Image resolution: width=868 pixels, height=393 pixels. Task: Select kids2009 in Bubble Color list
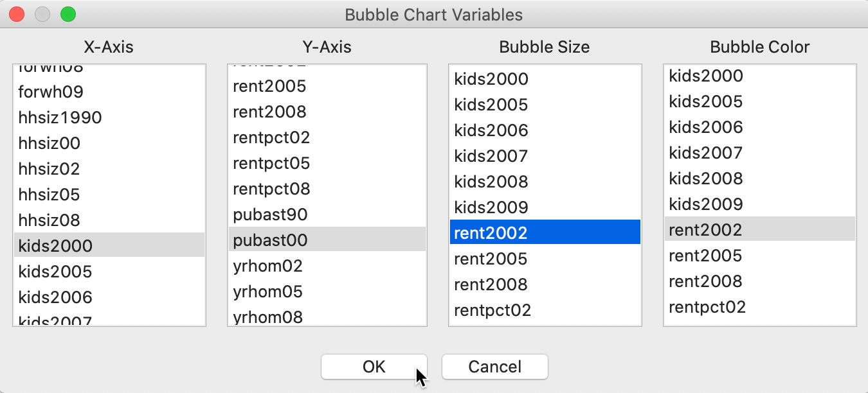coord(760,204)
